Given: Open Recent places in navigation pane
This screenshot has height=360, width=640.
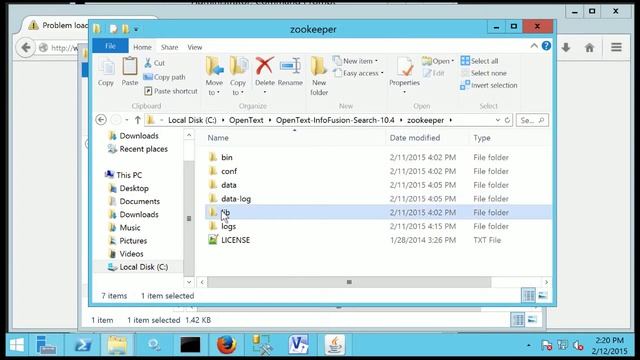Looking at the screenshot, I should point(138,149).
